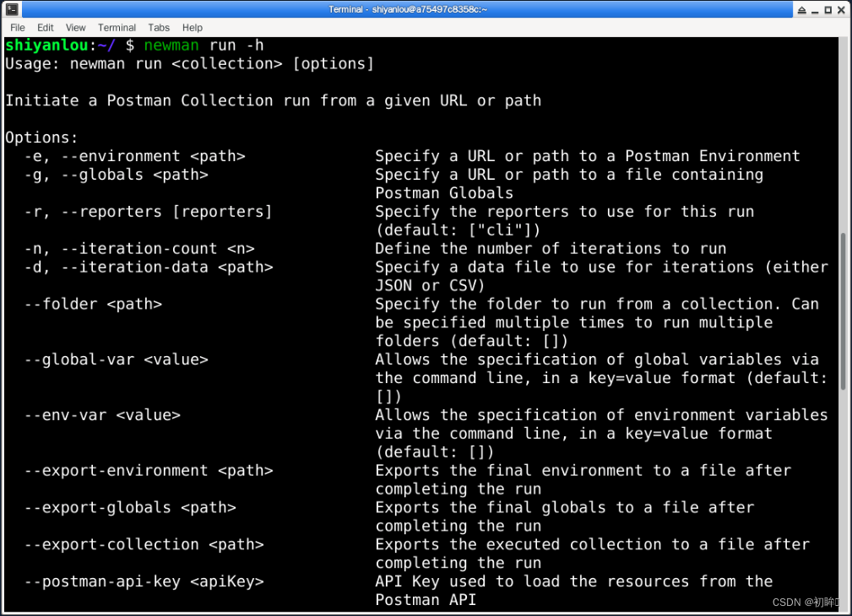Click the terminal vertical scrollbar thumb
Screen dimensions: 852x616
844,311
